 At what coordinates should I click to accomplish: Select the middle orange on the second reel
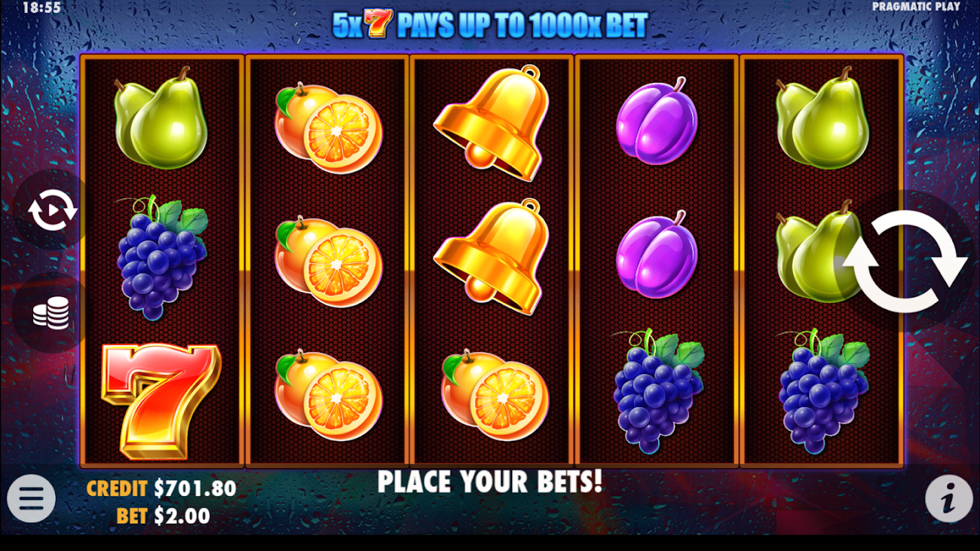coord(328,262)
